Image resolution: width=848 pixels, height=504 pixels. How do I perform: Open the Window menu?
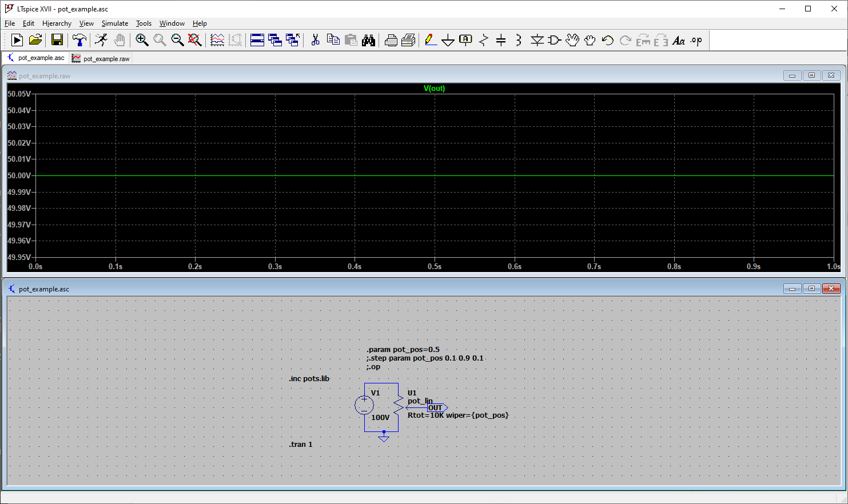172,23
